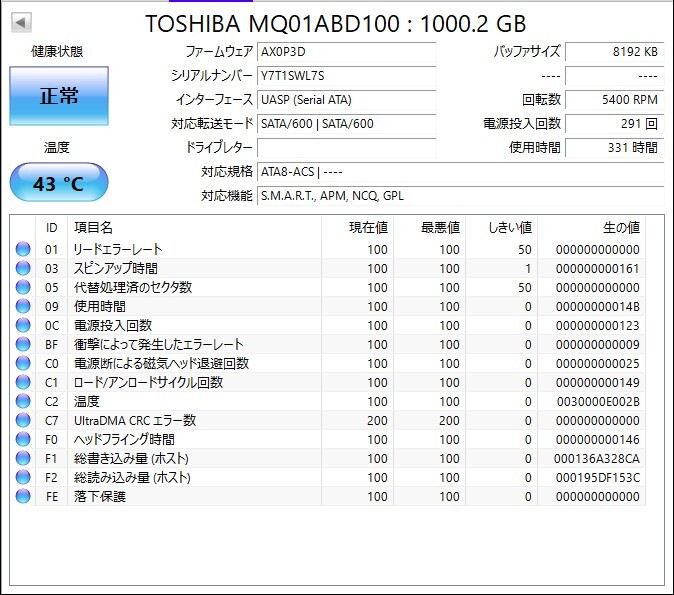The height and width of the screenshot is (595, 674).
Task: Click raw value 000000000161
Action: [597, 268]
